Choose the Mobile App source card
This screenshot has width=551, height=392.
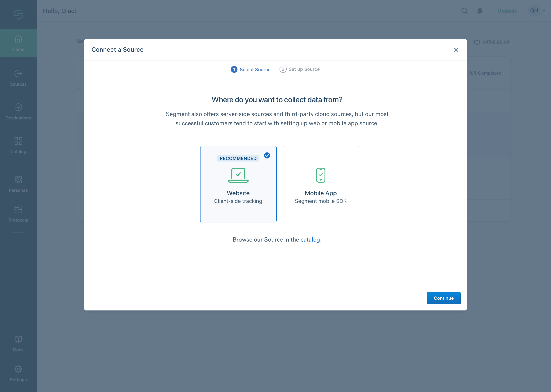pyautogui.click(x=321, y=184)
